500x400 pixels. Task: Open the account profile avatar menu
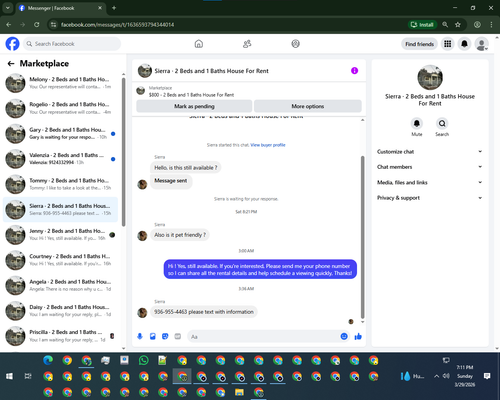481,44
